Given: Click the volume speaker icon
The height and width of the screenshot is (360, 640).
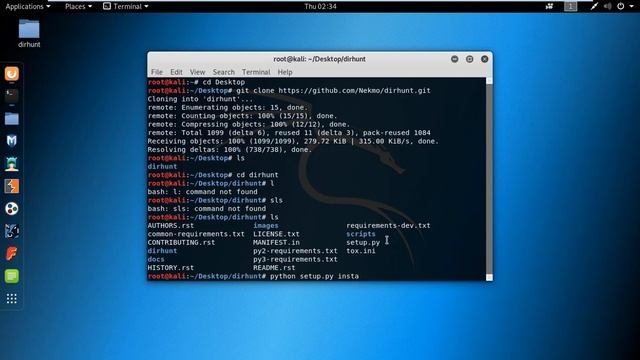Looking at the screenshot, I should (607, 6).
